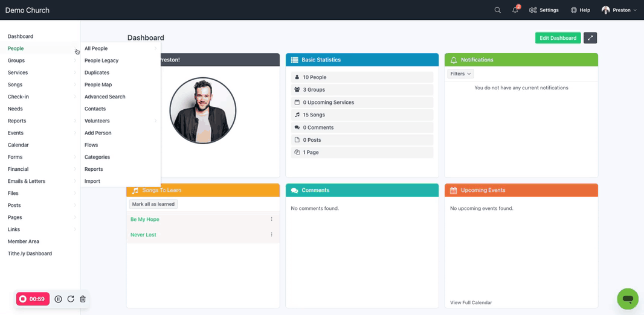Expand the Filters dropdown in Notifications
Image resolution: width=644 pixels, height=315 pixels.
click(x=460, y=74)
